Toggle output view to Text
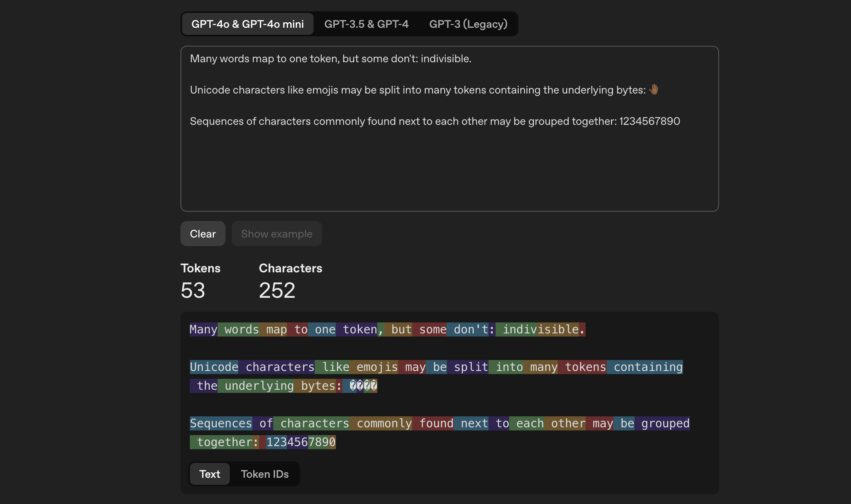This screenshot has height=504, width=851. (209, 474)
